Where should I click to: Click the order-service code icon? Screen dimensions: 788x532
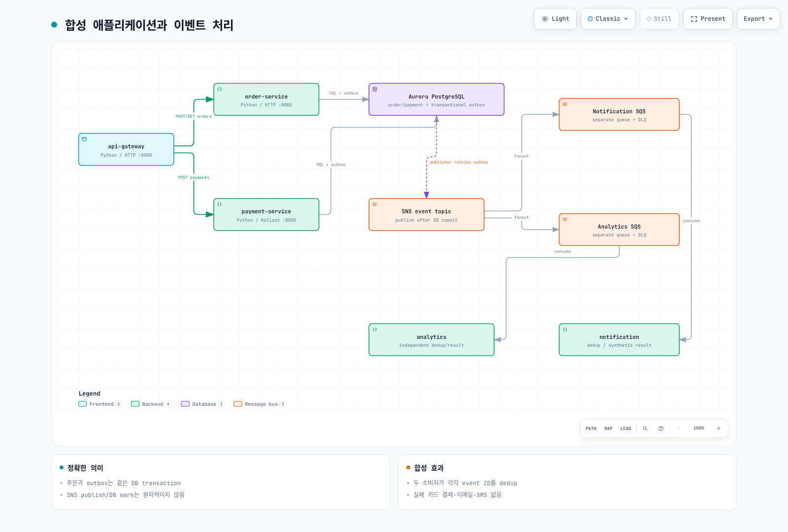point(220,89)
